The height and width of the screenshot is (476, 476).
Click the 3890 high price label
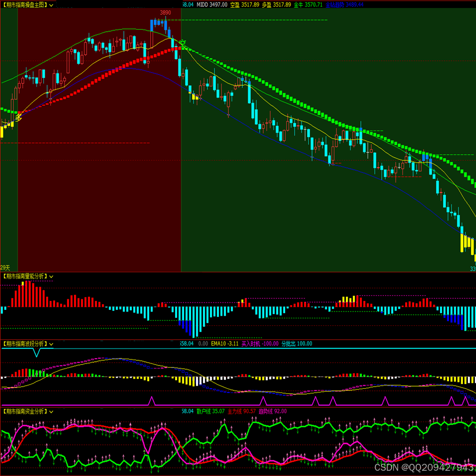pyautogui.click(x=166, y=13)
